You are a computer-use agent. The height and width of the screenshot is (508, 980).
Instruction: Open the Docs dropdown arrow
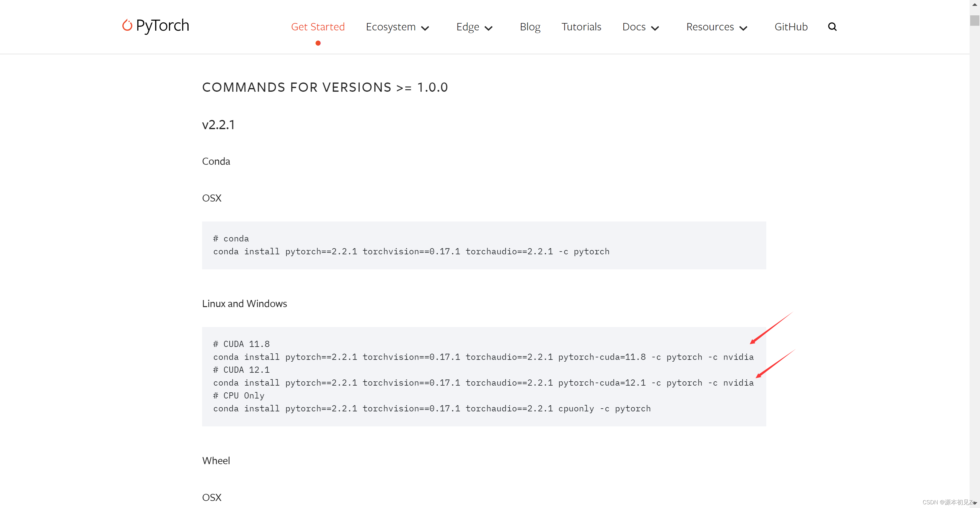pos(655,28)
